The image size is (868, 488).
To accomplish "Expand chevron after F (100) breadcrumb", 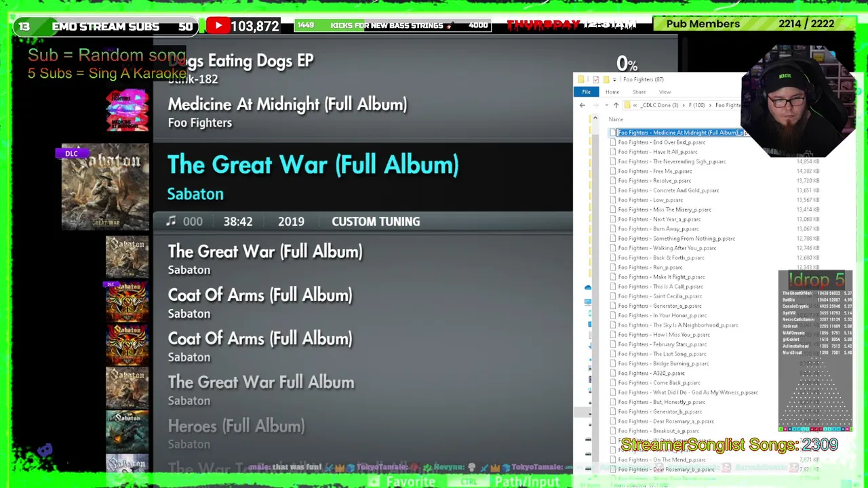I will (710, 105).
